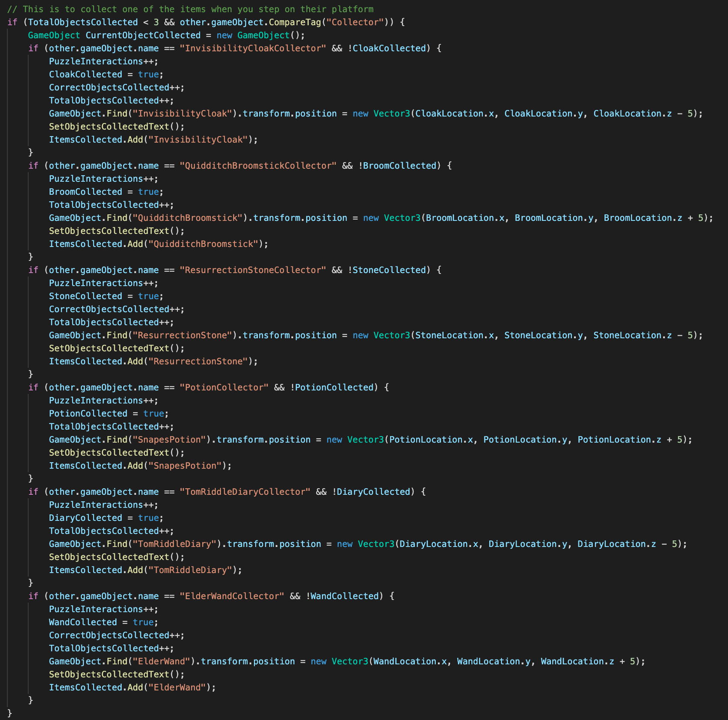Click the "ElderWand" string in GameObject.Find
728x720 pixels.
161,661
